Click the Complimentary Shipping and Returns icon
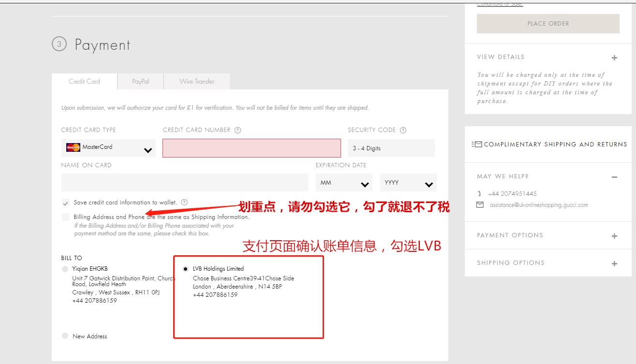 [478, 144]
